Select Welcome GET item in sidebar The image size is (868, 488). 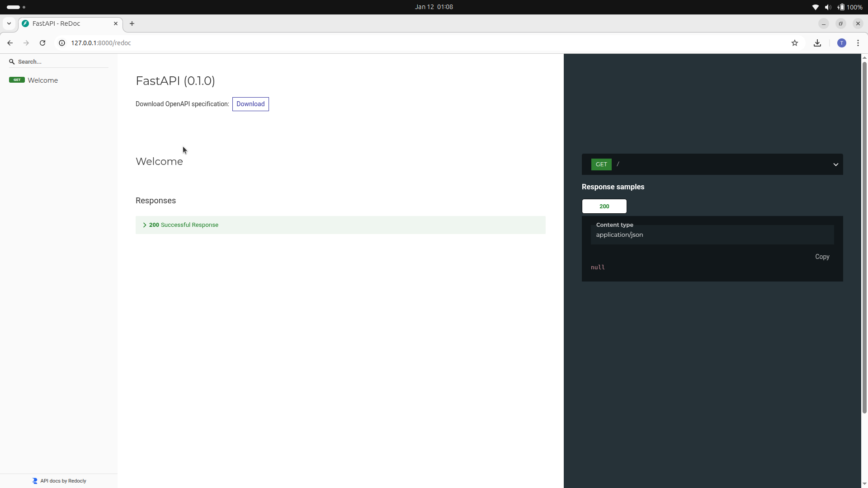(42, 80)
